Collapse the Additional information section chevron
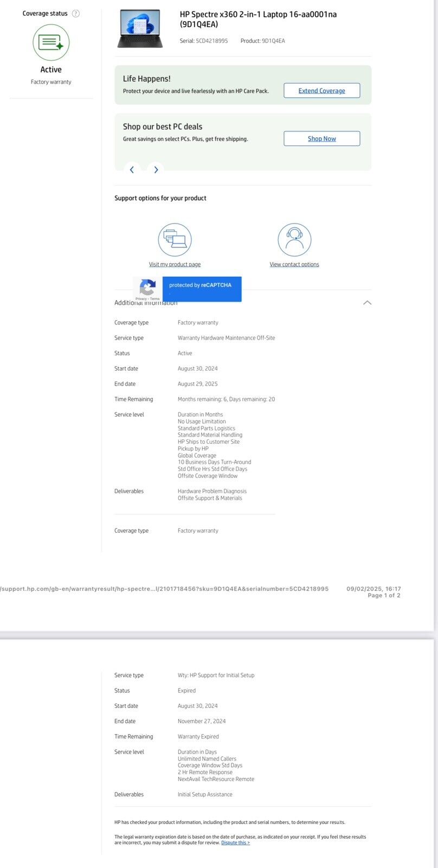Viewport: 438px width, 868px height. [x=367, y=303]
